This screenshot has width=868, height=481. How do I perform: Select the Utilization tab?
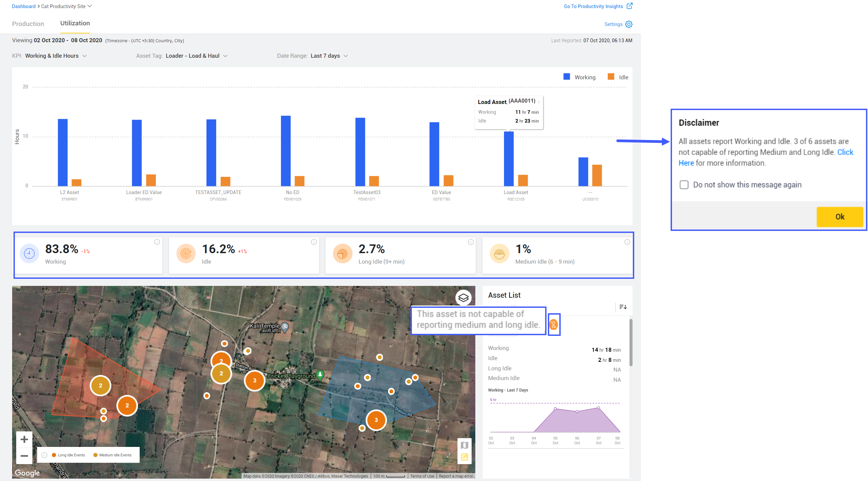[x=75, y=23]
